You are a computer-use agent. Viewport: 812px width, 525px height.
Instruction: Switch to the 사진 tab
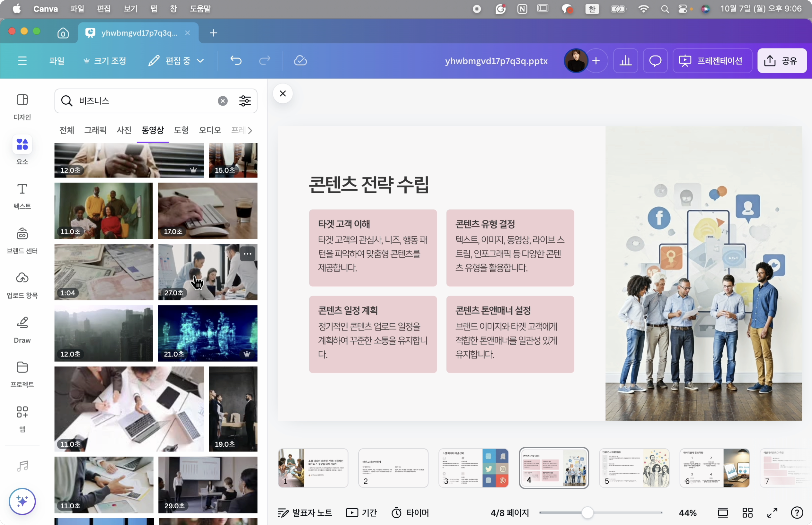tap(124, 130)
